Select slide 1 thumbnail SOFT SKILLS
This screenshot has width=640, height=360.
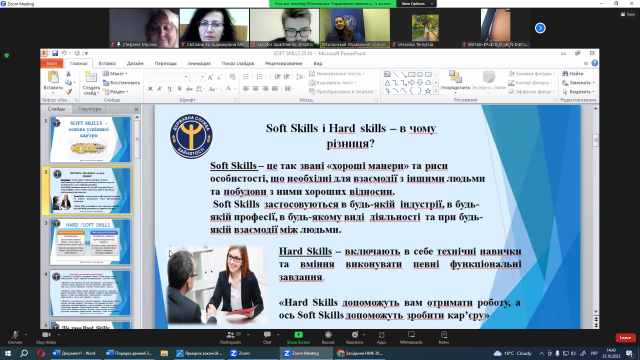90,140
